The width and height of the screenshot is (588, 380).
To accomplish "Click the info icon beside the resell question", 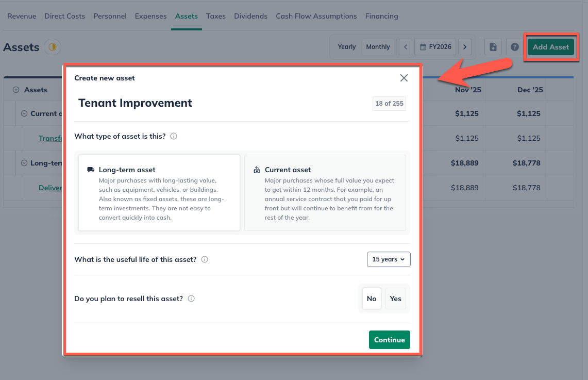I will pos(191,299).
